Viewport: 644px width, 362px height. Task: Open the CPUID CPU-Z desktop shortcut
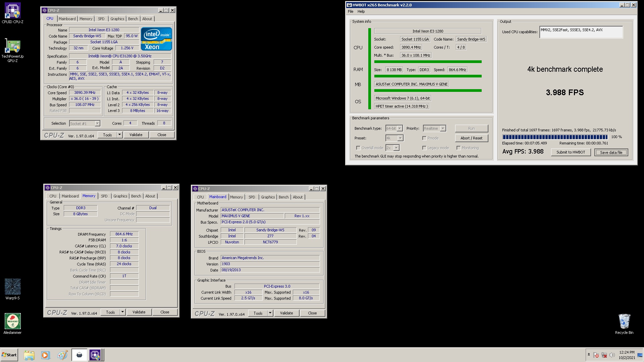click(12, 13)
